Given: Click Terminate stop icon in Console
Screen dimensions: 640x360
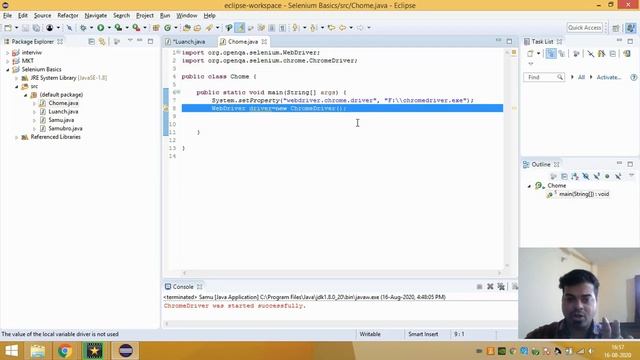Looking at the screenshot, I should click(x=479, y=287).
